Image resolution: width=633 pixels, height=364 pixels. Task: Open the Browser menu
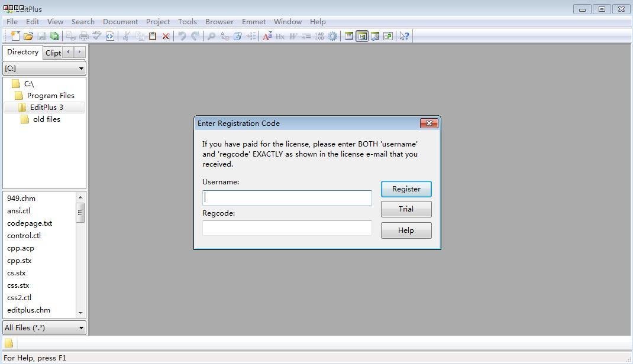[219, 22]
